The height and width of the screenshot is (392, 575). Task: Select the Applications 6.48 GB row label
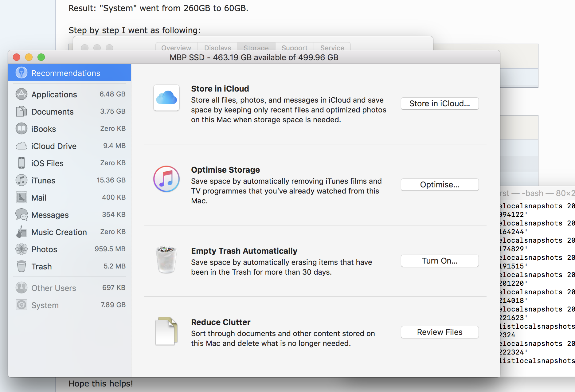click(x=54, y=94)
